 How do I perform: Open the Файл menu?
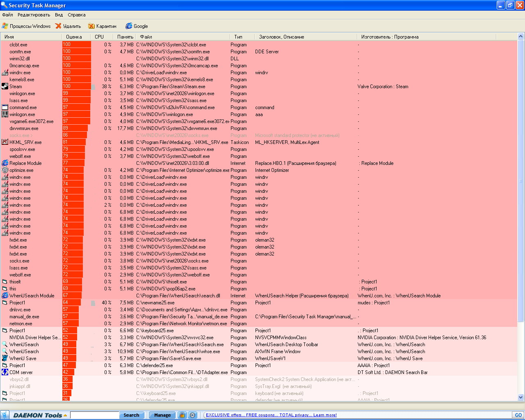tap(7, 15)
